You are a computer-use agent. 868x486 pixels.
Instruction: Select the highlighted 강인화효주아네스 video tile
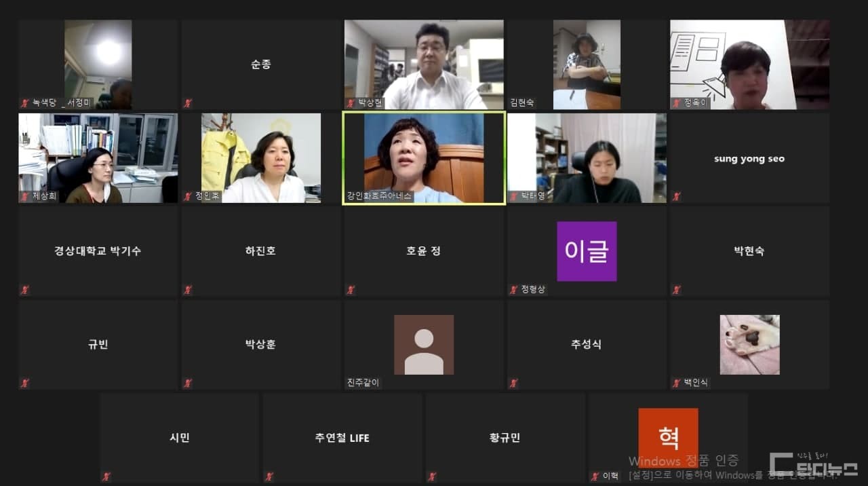click(x=423, y=157)
